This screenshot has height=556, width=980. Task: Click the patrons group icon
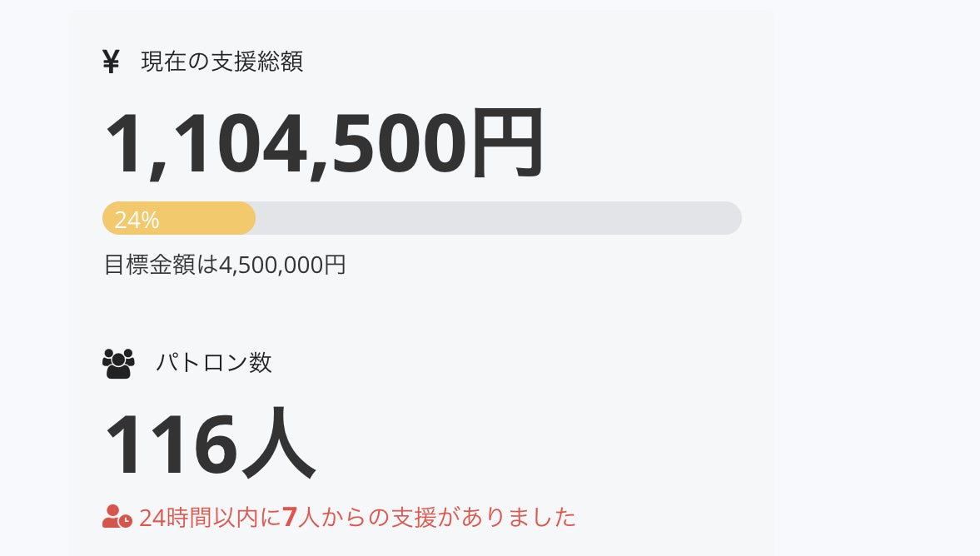pos(118,364)
